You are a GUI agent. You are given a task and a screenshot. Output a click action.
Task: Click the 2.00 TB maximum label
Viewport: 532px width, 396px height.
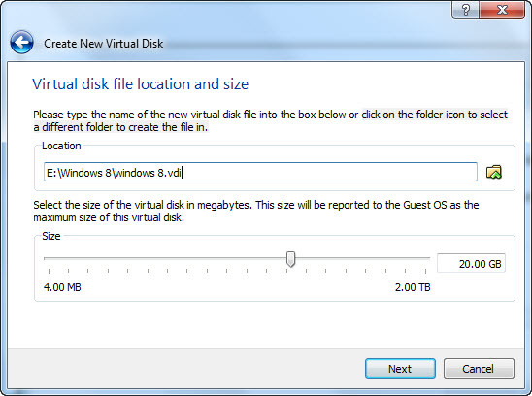click(413, 287)
